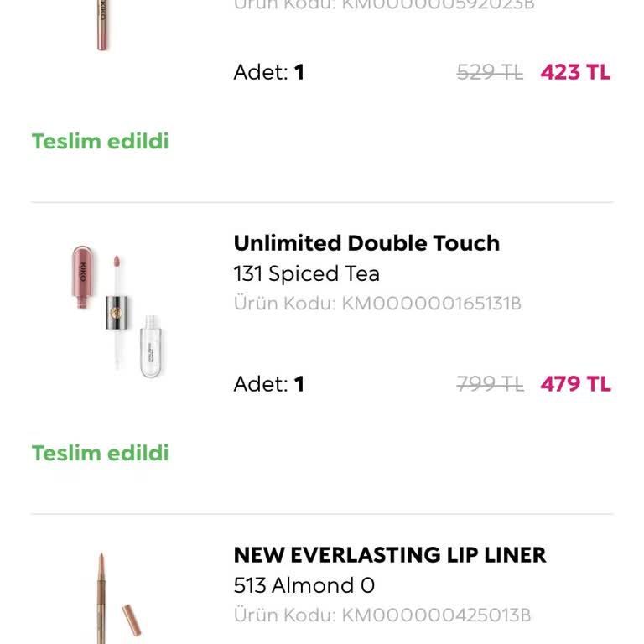The width and height of the screenshot is (644, 644).
Task: Select the 513 Almond 0 shade name
Action: click(304, 585)
